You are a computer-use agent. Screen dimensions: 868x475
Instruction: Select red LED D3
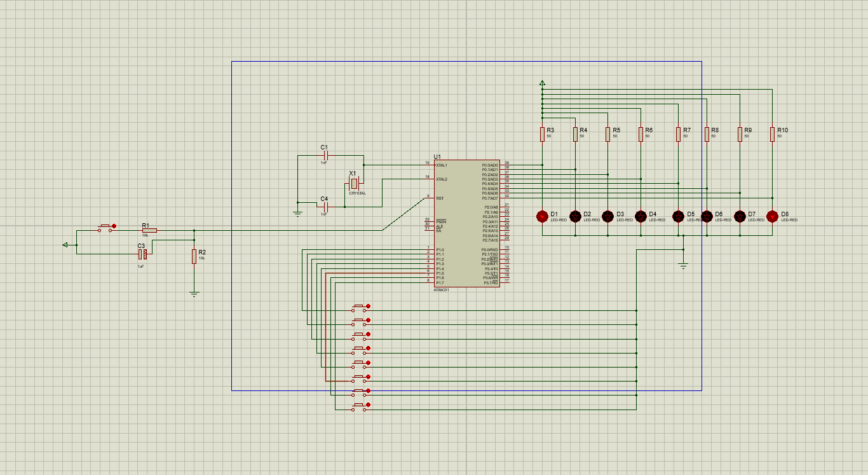tap(607, 216)
